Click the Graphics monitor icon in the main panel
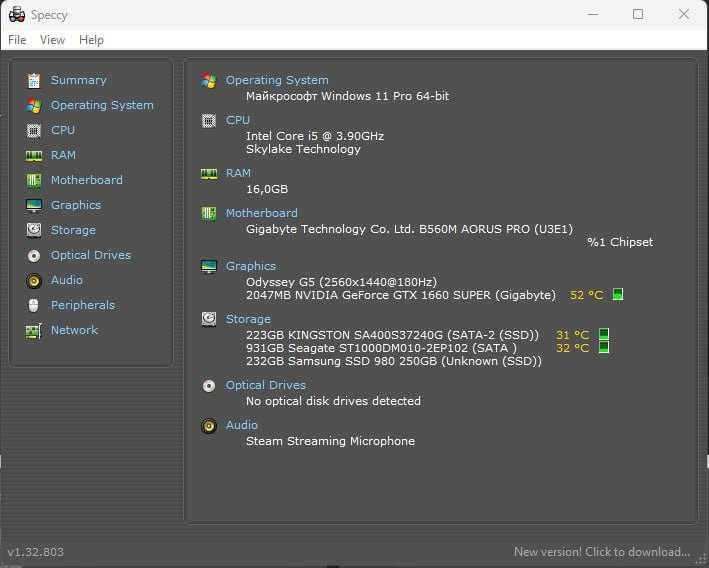The height and width of the screenshot is (568, 709). tap(208, 267)
